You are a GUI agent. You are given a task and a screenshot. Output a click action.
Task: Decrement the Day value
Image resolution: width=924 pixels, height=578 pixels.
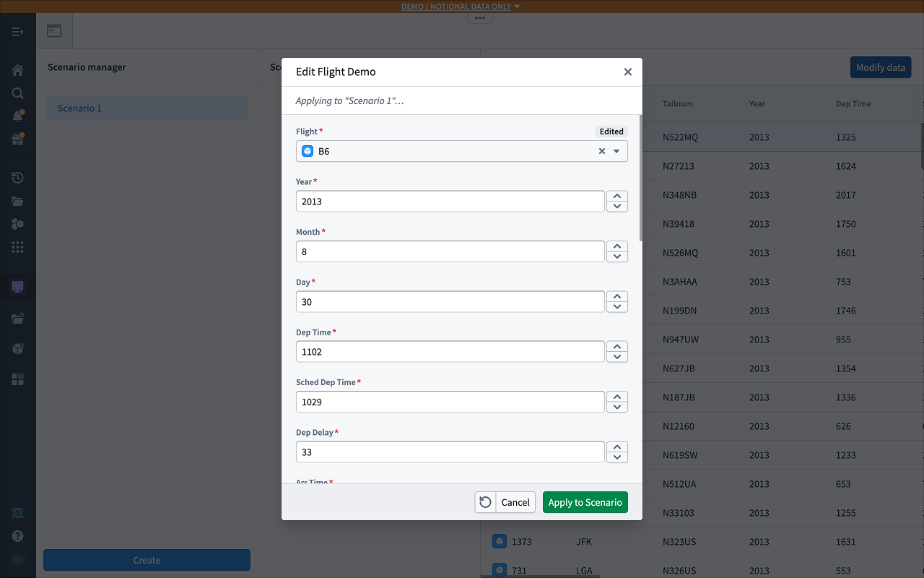click(616, 307)
